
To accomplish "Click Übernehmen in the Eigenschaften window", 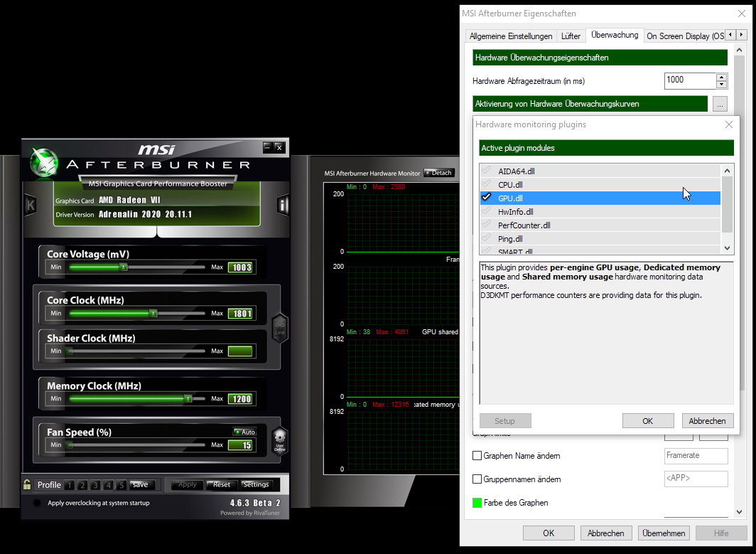I will click(664, 533).
